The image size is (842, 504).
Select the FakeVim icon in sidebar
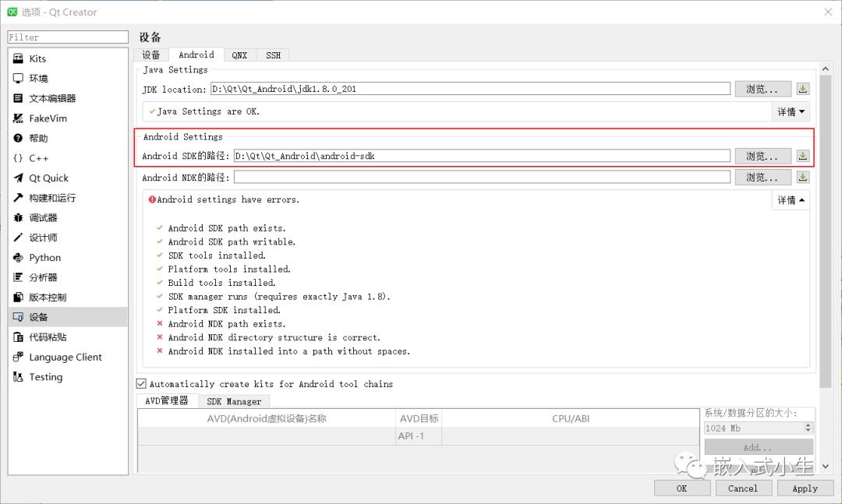coord(18,118)
